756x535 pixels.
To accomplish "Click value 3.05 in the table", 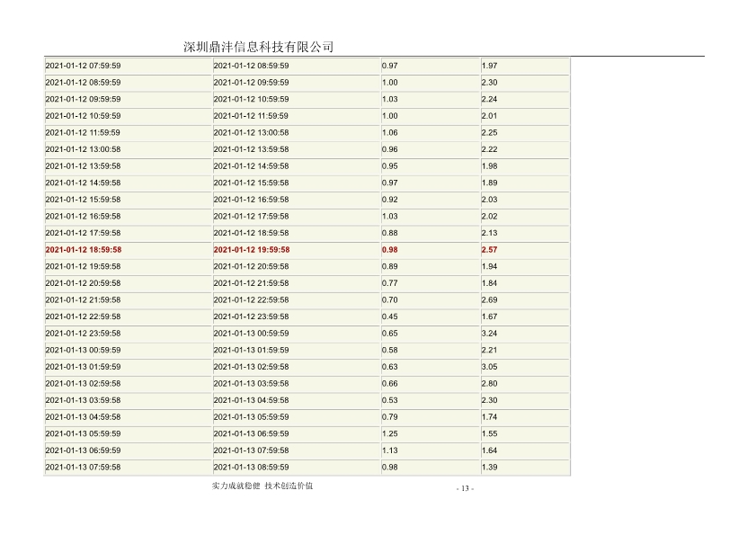I will point(489,367).
